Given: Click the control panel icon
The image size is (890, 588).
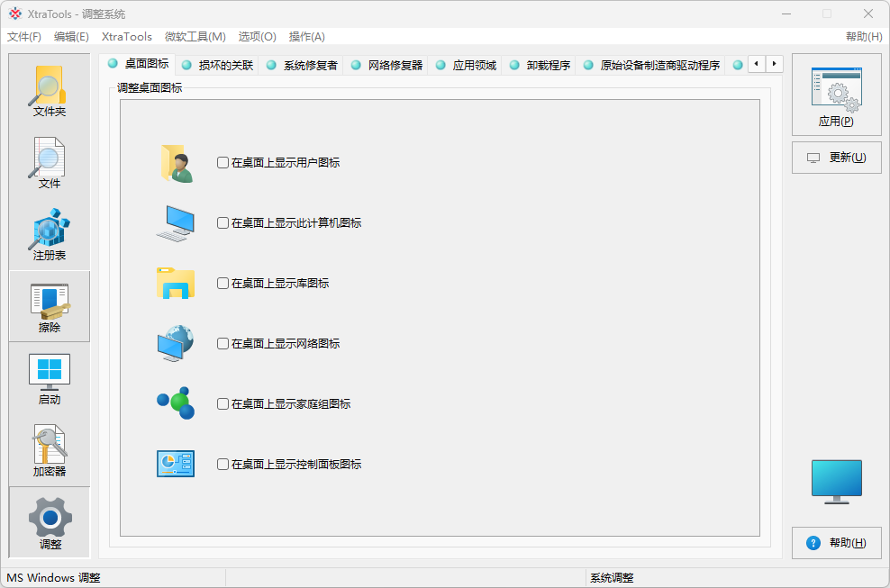Looking at the screenshot, I should (176, 464).
